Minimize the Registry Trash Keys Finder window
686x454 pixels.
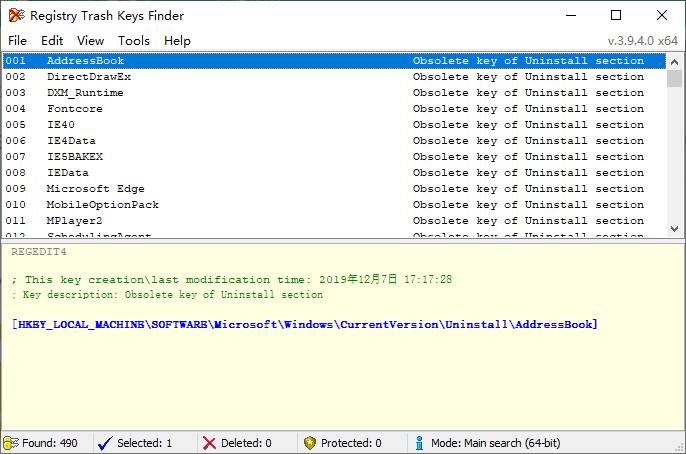[x=570, y=15]
